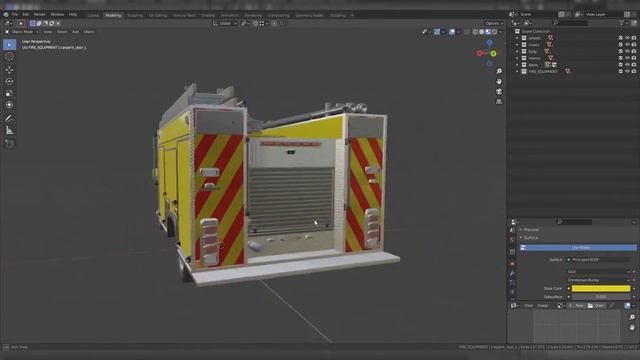
Task: Expand the doors collection in outliner
Action: click(517, 65)
